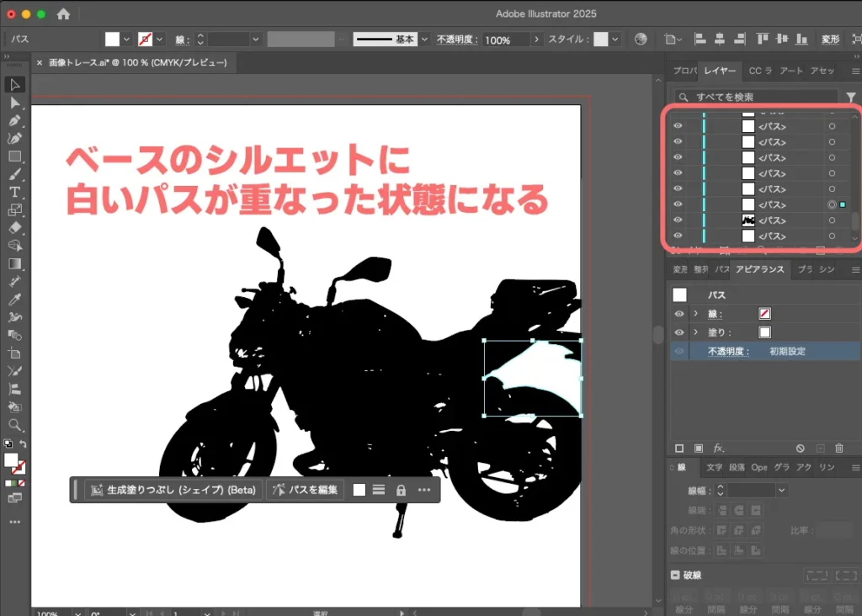Screen dimensions: 862x616
Task: Switch to the アピアランス tab
Action: 759,269
